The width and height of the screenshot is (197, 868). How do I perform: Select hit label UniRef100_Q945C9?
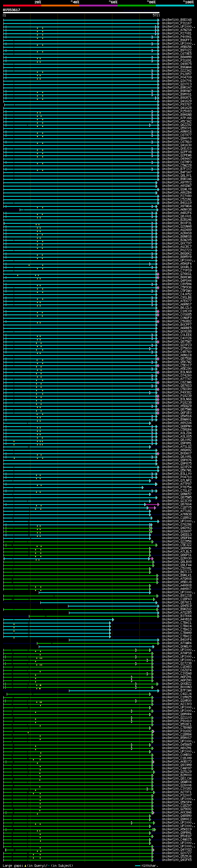click(x=177, y=606)
